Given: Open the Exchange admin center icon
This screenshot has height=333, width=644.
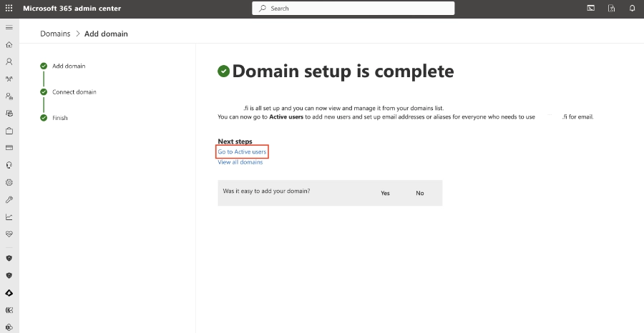Looking at the screenshot, I should [x=9, y=310].
